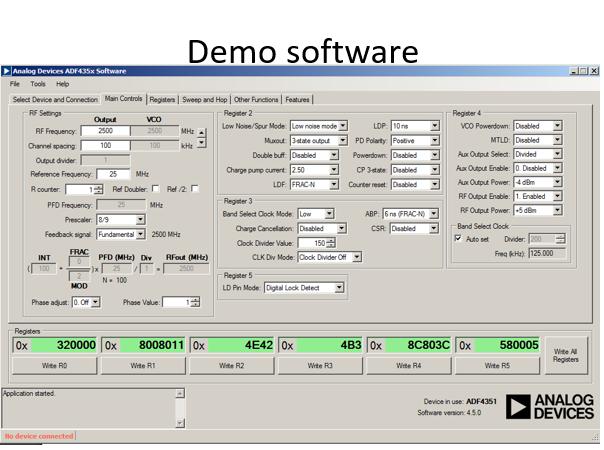Screen dimensions: 604x450
Task: Click the Write R0 button
Action: (x=54, y=366)
